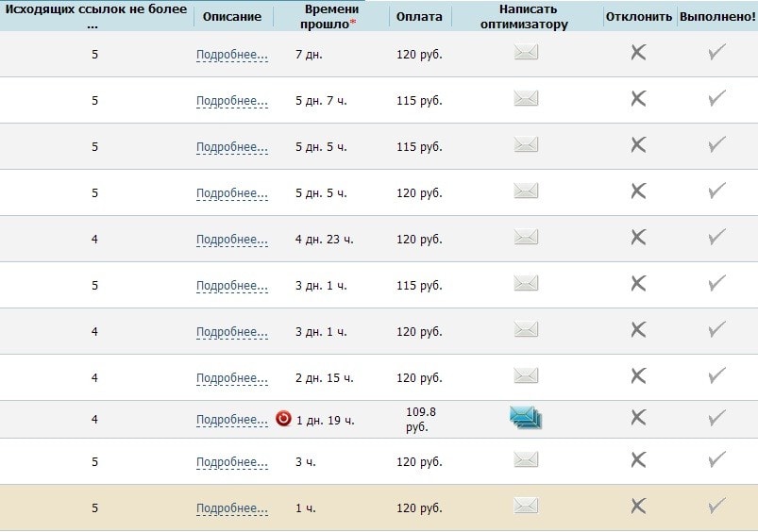Reject the 4 дн. 23 ч. order
The image size is (758, 532).
click(x=638, y=238)
